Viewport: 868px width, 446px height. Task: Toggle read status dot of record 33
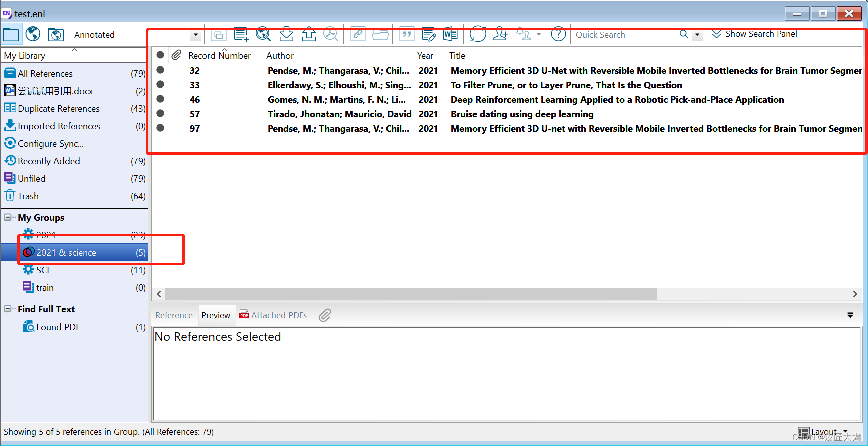click(x=160, y=84)
